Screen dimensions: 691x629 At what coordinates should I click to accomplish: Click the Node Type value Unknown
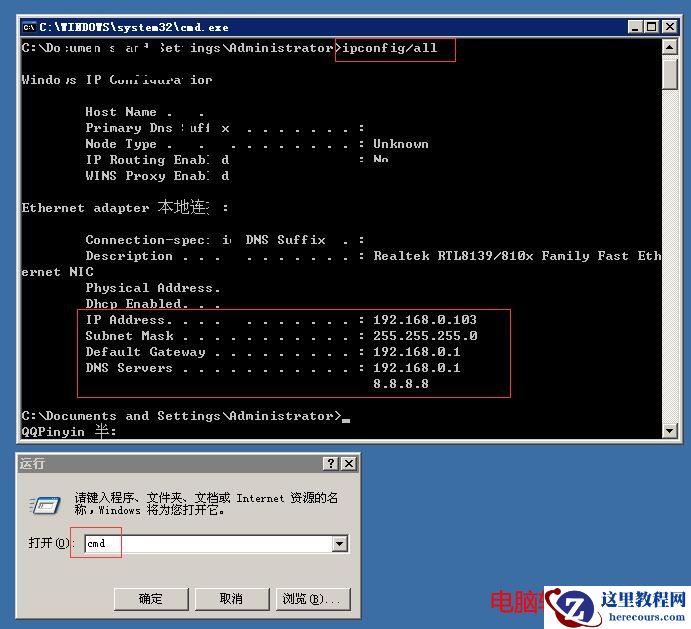(x=401, y=144)
